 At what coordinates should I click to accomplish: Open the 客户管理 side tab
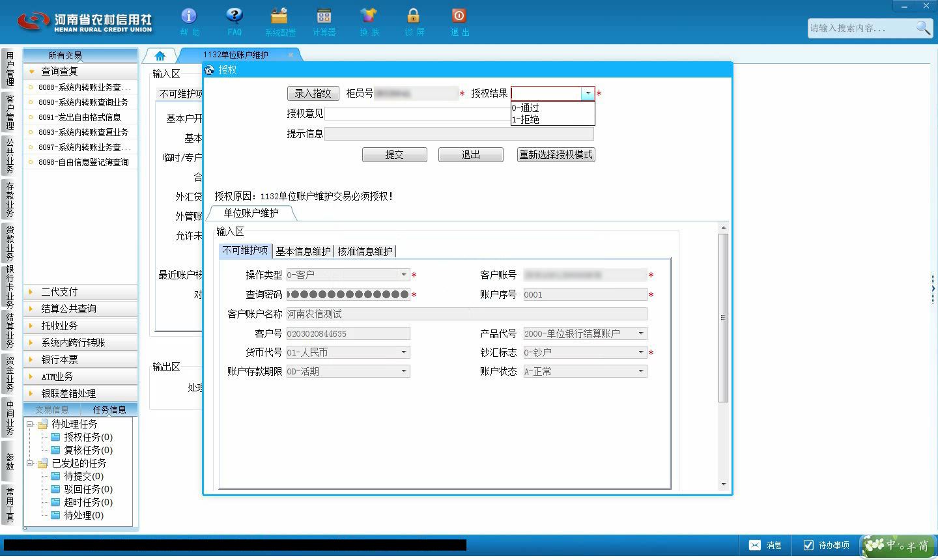[10, 112]
